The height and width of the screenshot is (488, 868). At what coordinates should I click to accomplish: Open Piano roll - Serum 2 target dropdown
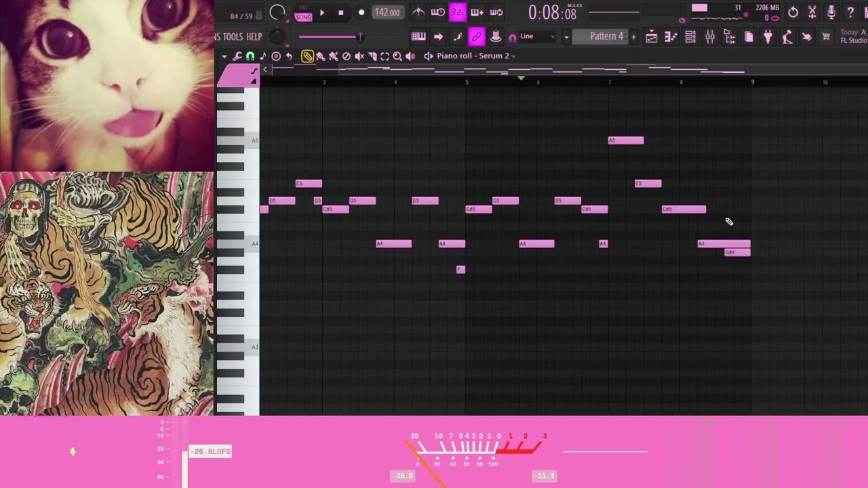[476, 56]
